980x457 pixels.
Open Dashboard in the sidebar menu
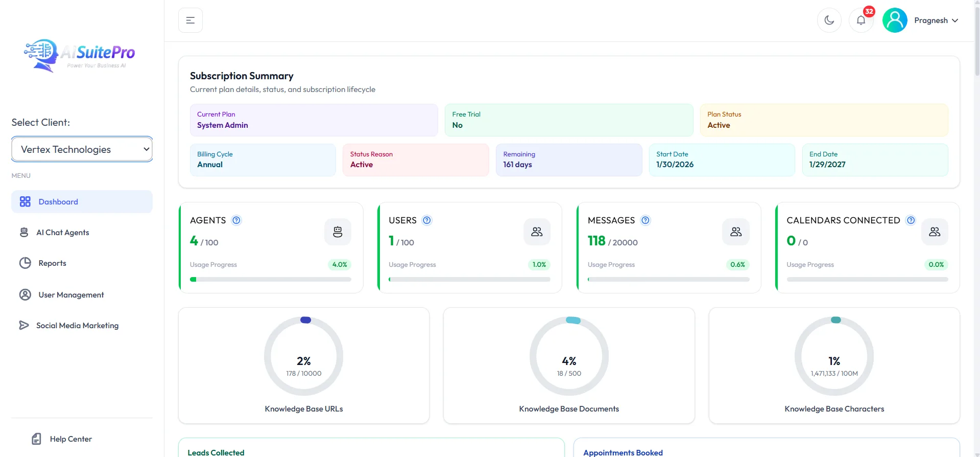click(x=82, y=202)
